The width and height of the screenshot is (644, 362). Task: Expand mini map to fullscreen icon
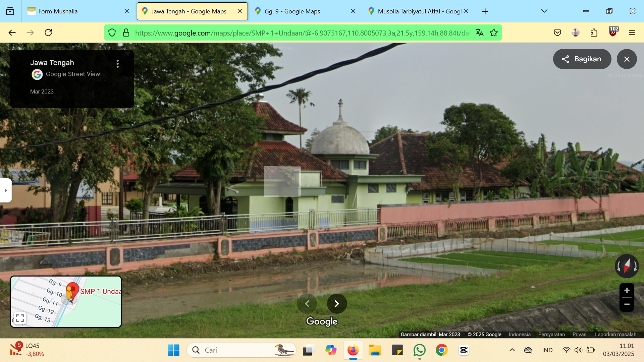pos(20,318)
